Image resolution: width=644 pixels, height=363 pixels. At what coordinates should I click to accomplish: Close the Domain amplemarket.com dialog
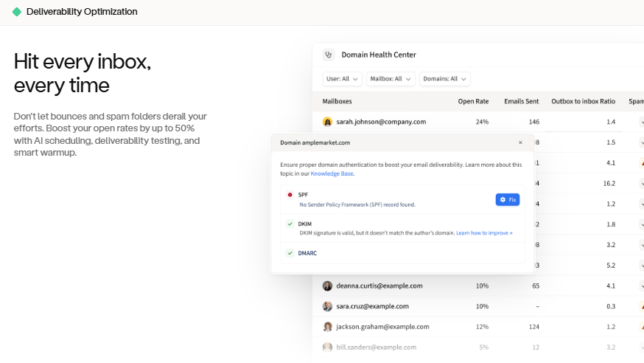pyautogui.click(x=520, y=142)
